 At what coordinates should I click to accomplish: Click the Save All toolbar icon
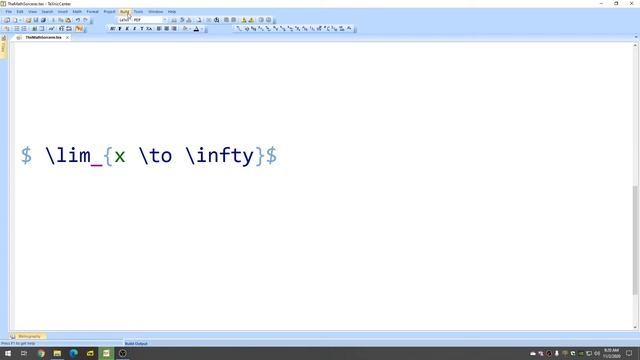[43, 20]
